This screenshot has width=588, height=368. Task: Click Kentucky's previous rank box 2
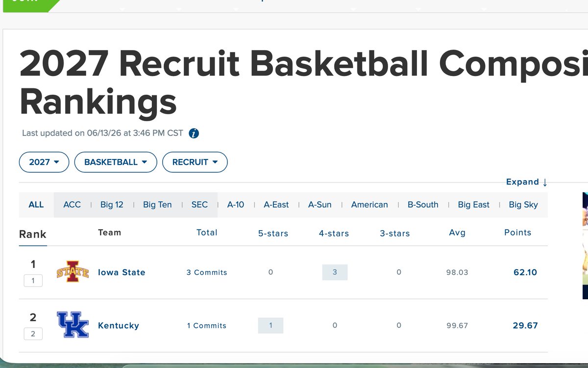[33, 334]
